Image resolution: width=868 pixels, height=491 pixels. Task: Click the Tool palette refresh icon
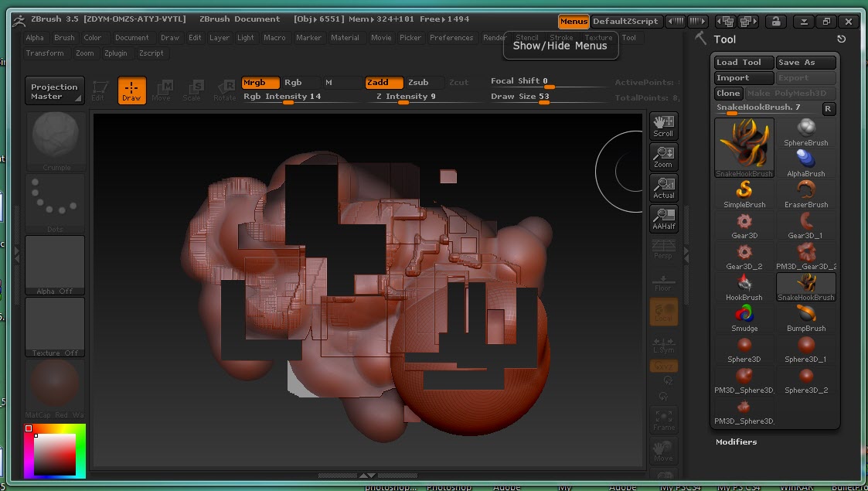click(841, 39)
